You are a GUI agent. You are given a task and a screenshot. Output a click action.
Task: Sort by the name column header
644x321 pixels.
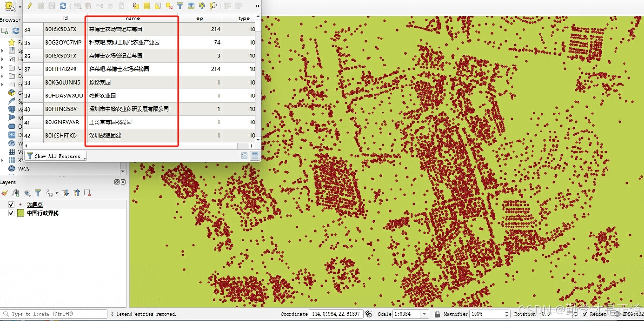pyautogui.click(x=132, y=18)
